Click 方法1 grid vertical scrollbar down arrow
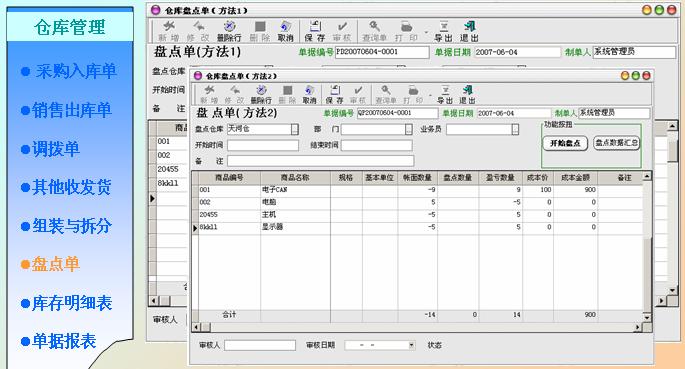 coord(673,290)
